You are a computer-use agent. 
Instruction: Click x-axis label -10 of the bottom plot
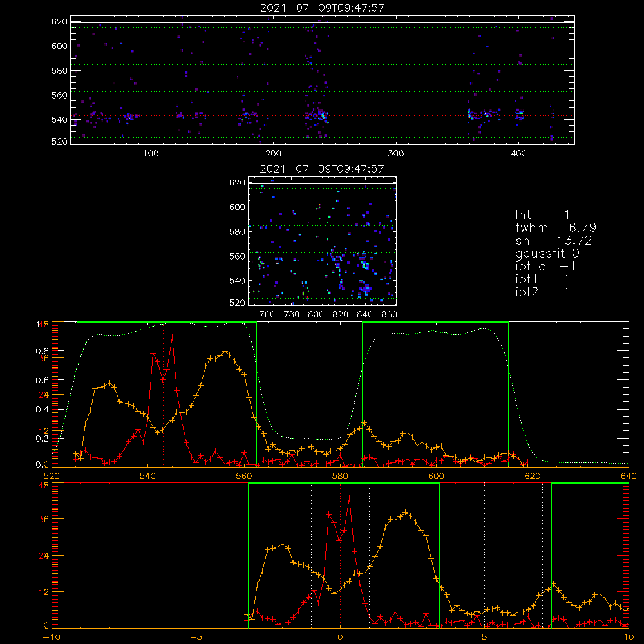tap(52, 637)
